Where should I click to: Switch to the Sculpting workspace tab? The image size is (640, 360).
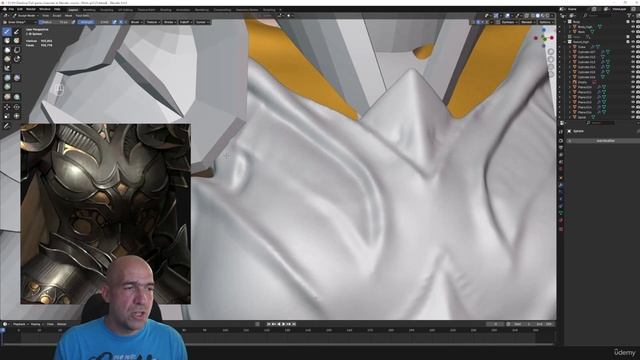[x=107, y=9]
